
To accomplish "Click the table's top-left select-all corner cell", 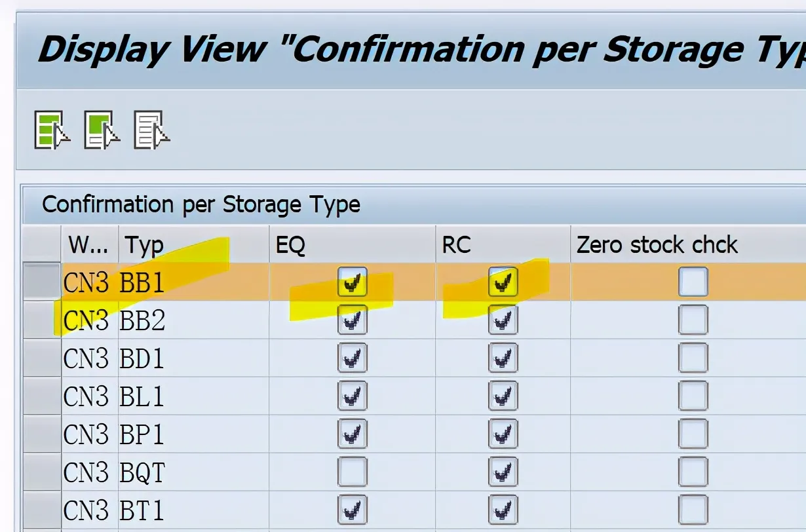I will [x=42, y=245].
